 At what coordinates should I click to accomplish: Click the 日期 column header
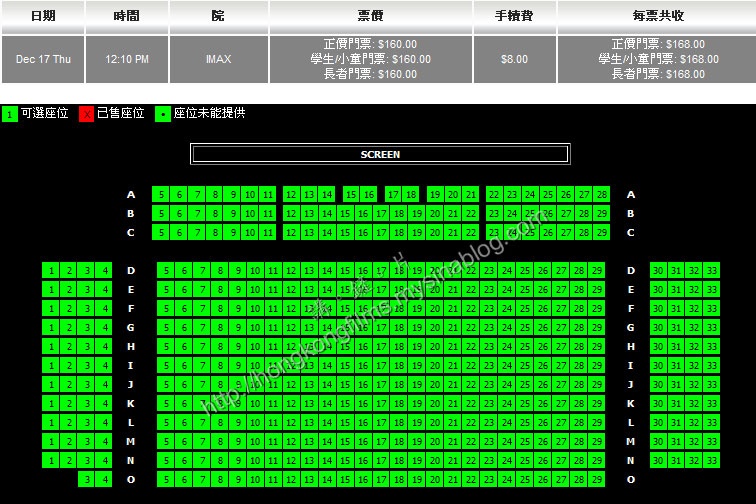[43, 16]
